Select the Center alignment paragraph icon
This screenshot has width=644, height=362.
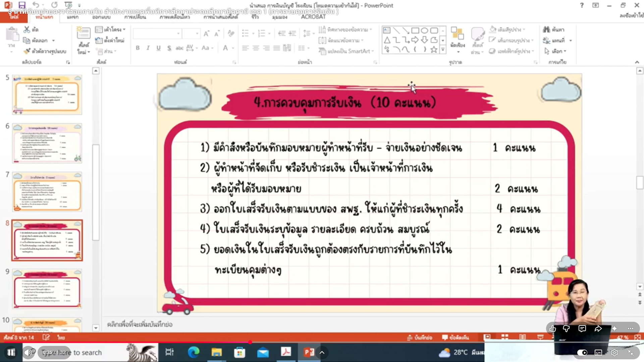click(256, 48)
